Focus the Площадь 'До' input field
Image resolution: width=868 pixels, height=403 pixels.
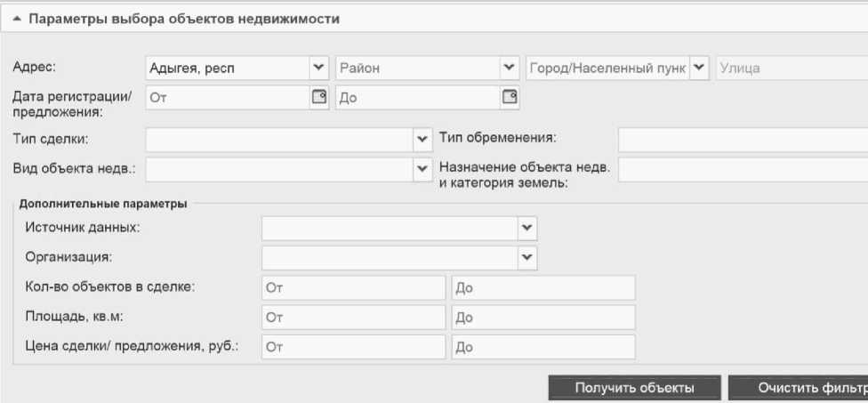coord(542,317)
